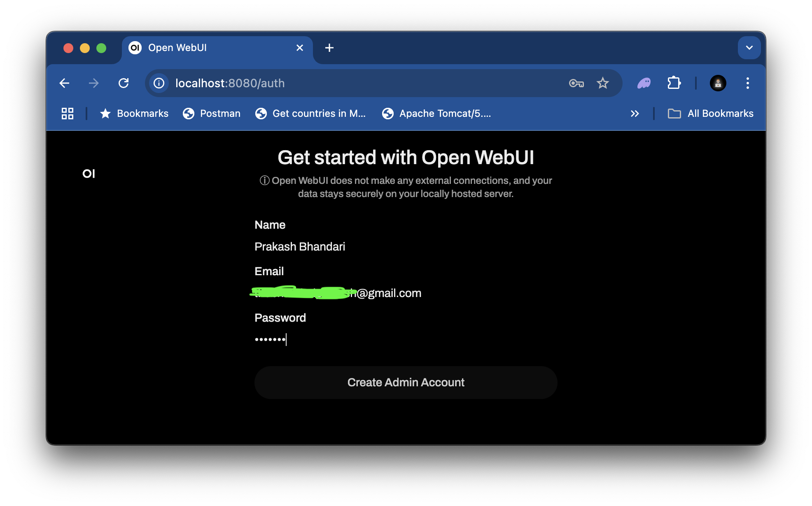Bookmark this page with the star icon
The height and width of the screenshot is (506, 812).
603,83
